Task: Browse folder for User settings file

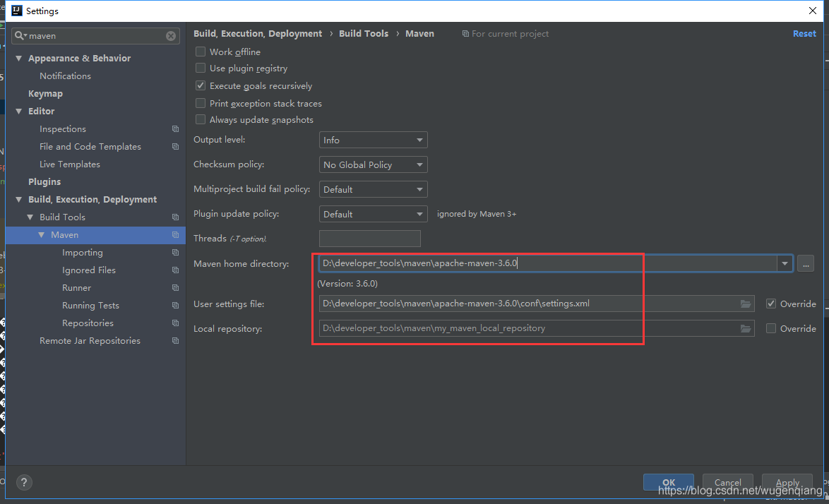Action: [x=746, y=304]
